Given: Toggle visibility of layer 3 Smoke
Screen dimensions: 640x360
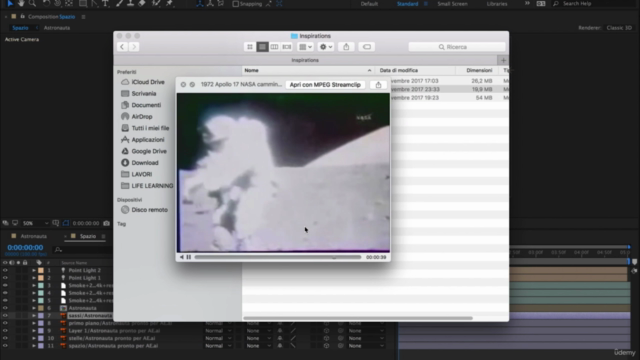Looking at the screenshot, I should [5, 285].
